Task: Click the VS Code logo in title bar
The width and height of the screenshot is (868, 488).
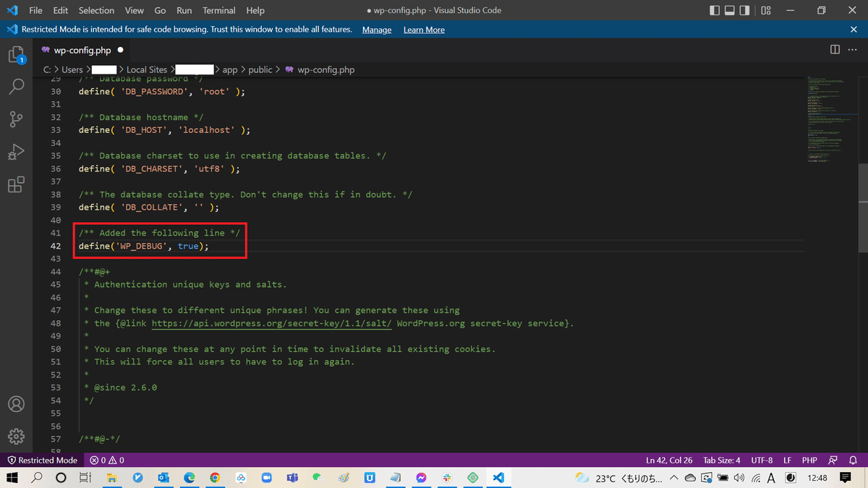Action: click(x=11, y=10)
